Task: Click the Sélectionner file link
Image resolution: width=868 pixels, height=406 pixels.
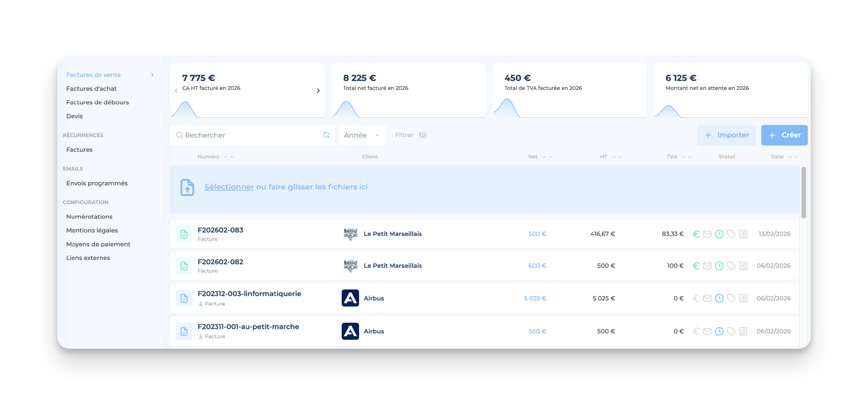Action: 229,187
